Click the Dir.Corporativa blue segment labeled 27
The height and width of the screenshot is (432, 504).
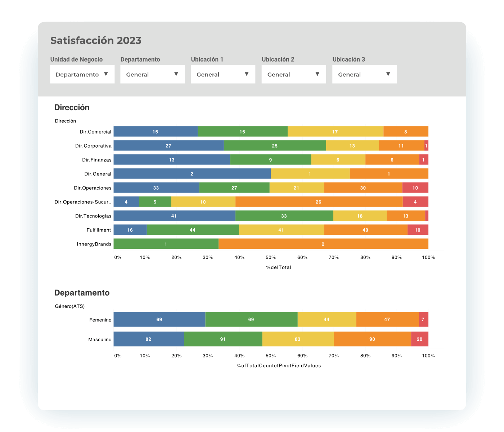(168, 145)
